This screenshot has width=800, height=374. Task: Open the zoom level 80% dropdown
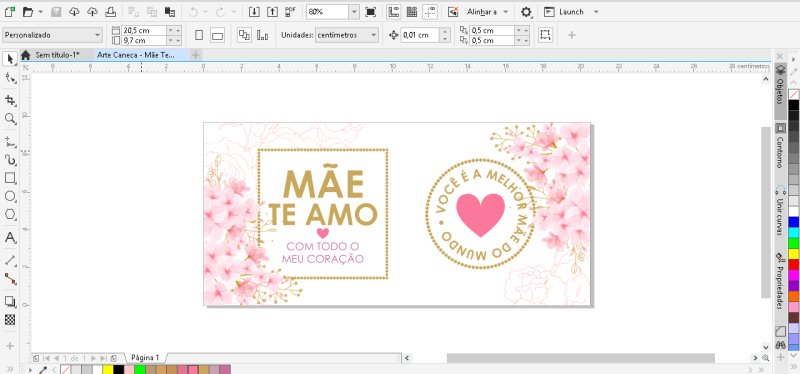coord(354,11)
